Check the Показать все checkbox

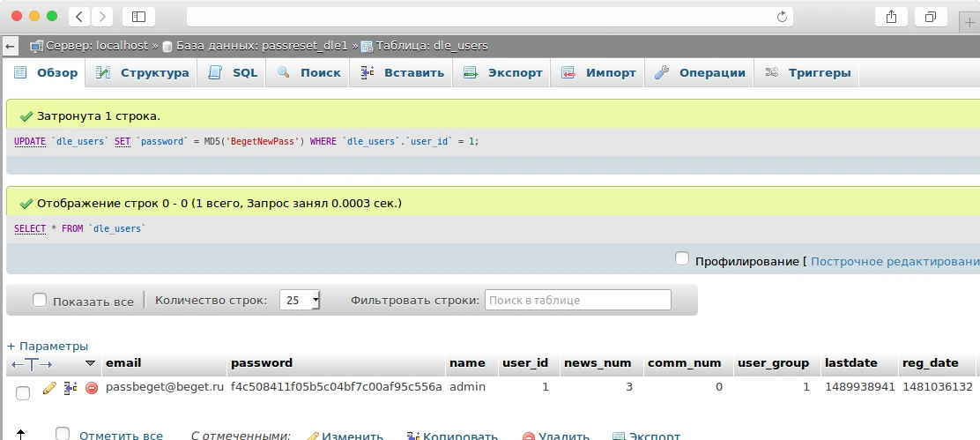coord(40,301)
